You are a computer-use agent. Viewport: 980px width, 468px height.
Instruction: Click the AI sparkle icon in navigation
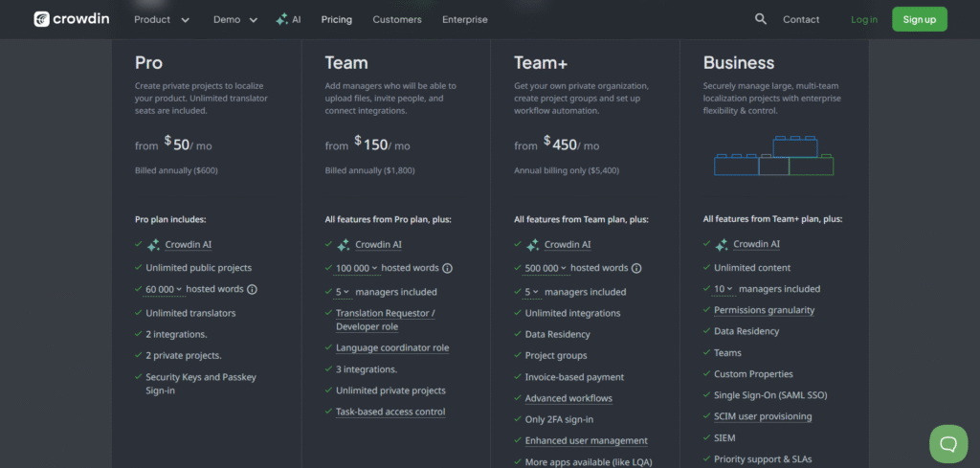point(282,19)
